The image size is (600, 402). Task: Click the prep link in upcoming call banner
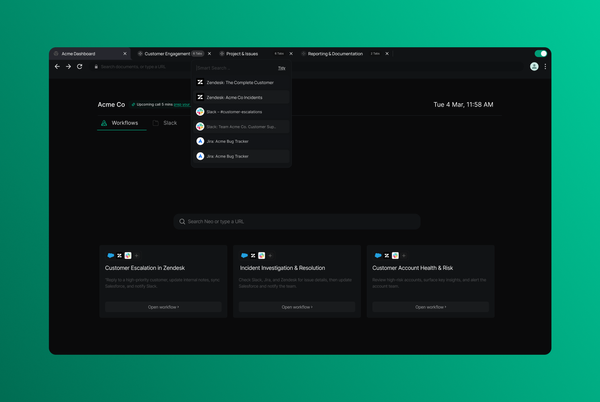coord(182,104)
